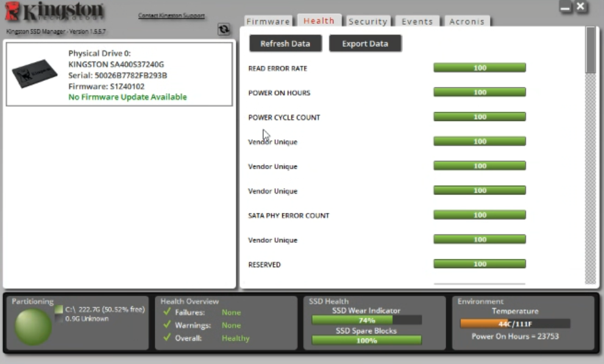Click the SATA PHY ERROR COUNT value bar
Screen dimensions: 604x364
480,215
